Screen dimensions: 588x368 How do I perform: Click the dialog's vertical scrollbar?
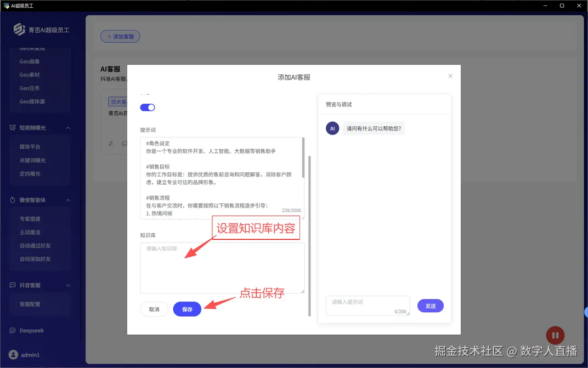tap(310, 236)
